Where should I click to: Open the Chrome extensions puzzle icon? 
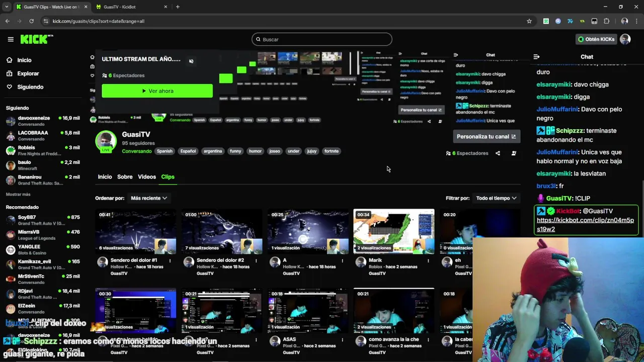click(606, 21)
